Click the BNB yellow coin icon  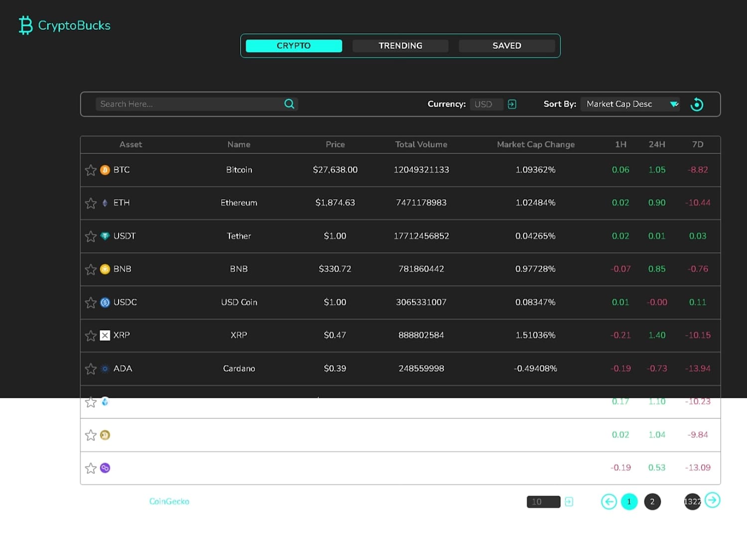tap(105, 269)
